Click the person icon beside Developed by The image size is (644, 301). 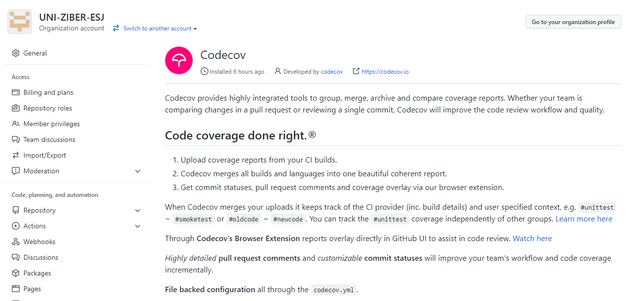(x=278, y=71)
